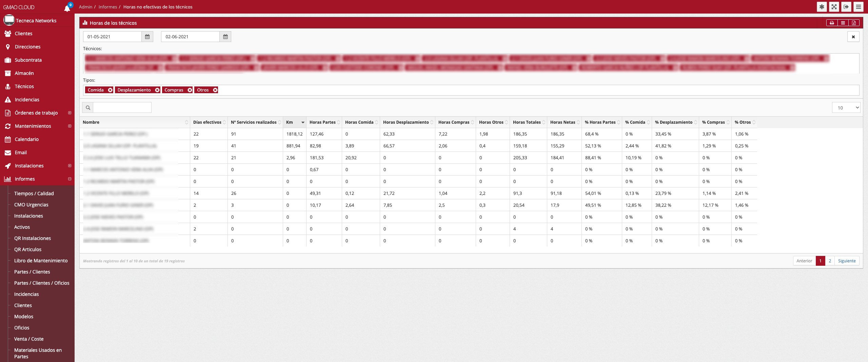
Task: Go to Admin breadcrumb link
Action: click(x=85, y=7)
